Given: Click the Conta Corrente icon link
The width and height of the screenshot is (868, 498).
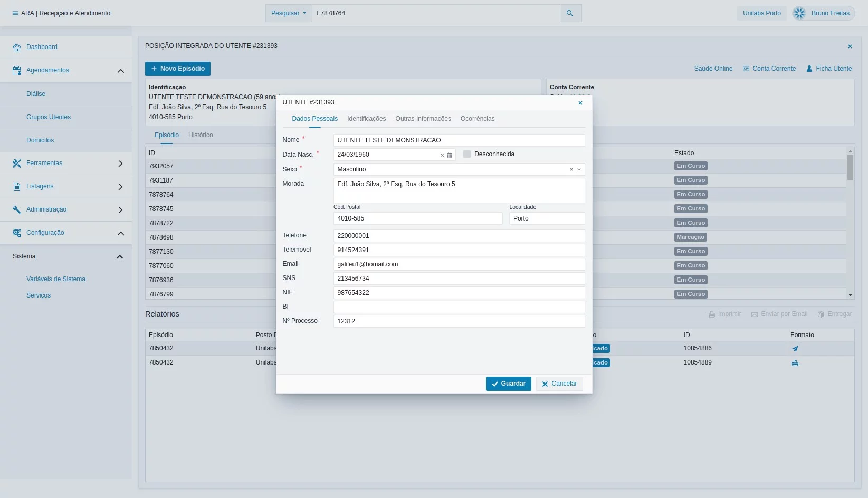Looking at the screenshot, I should coord(746,69).
